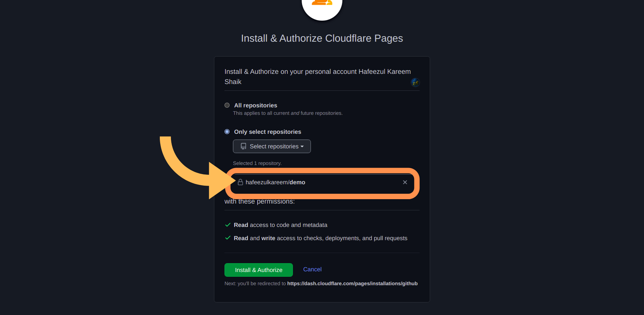Click the dash.cloudflare.com redirect URL text

point(352,283)
